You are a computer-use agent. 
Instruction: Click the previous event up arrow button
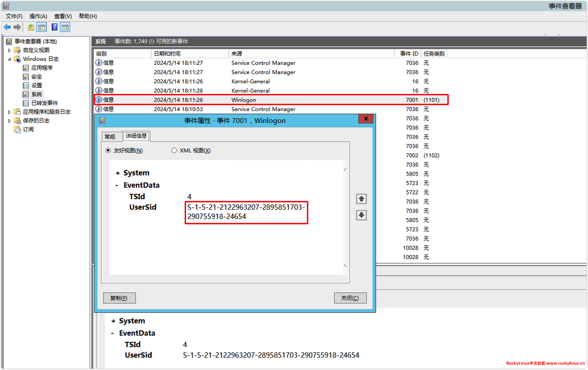coord(361,199)
